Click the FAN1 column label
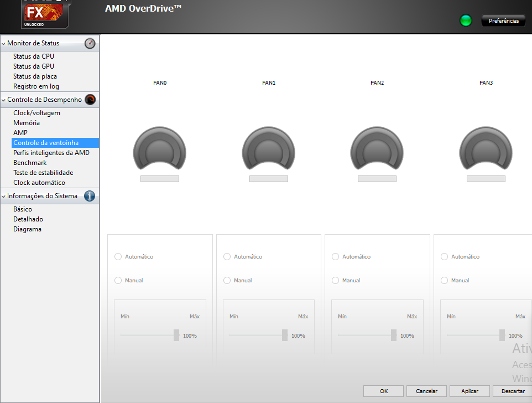This screenshot has width=532, height=403. (x=269, y=83)
